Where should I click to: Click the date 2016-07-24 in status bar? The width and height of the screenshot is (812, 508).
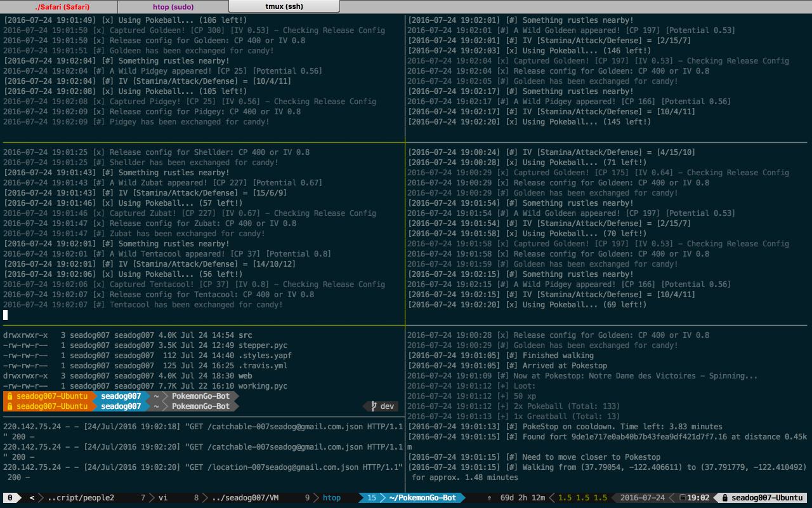coord(643,498)
